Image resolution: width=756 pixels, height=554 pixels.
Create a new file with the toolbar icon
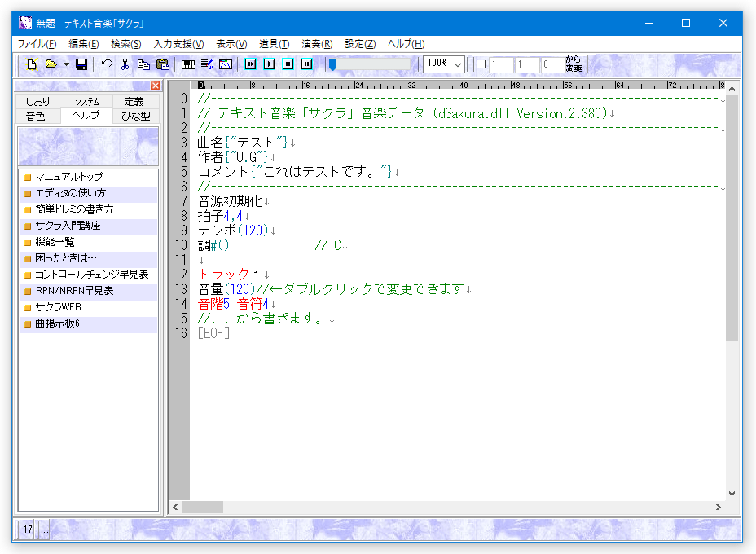pyautogui.click(x=32, y=64)
